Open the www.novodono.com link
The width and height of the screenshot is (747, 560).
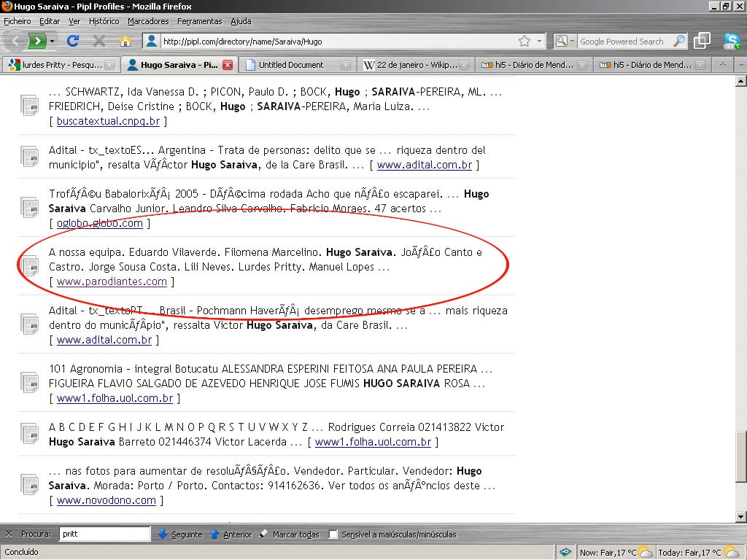click(107, 500)
